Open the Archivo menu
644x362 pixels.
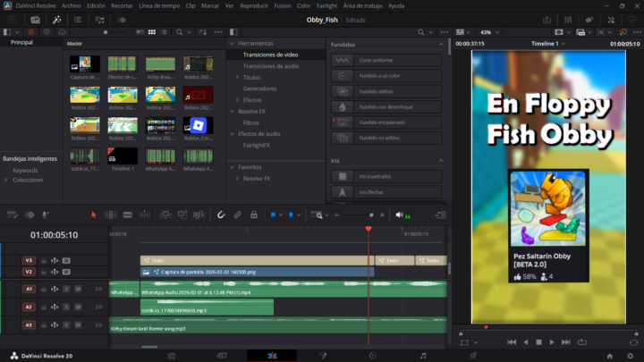[71, 5]
